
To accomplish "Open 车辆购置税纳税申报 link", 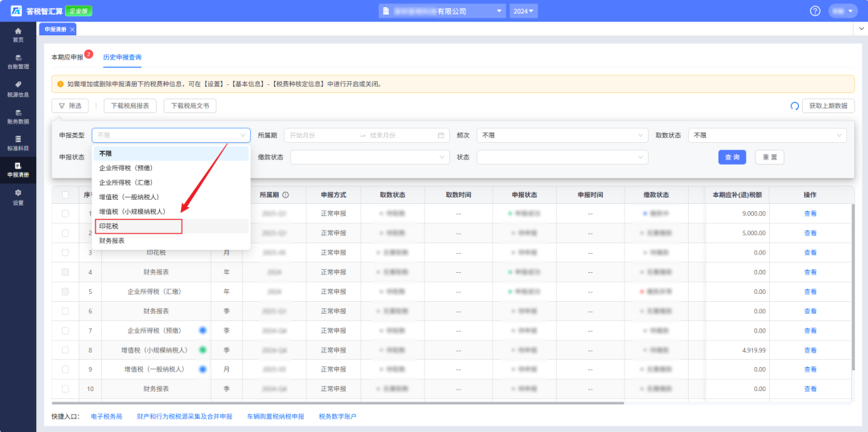I will point(276,416).
